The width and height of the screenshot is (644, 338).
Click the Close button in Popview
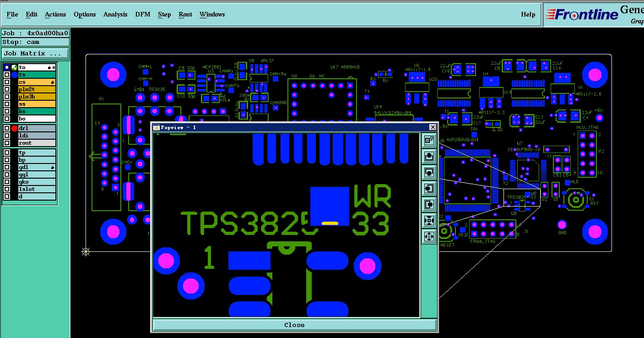coord(294,325)
